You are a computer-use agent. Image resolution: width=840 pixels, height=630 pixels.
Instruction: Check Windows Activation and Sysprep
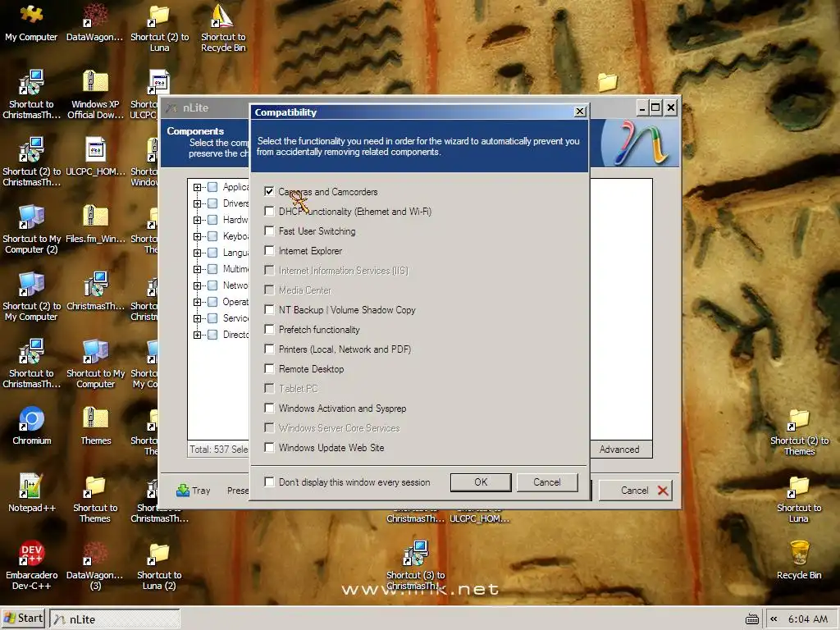(269, 409)
